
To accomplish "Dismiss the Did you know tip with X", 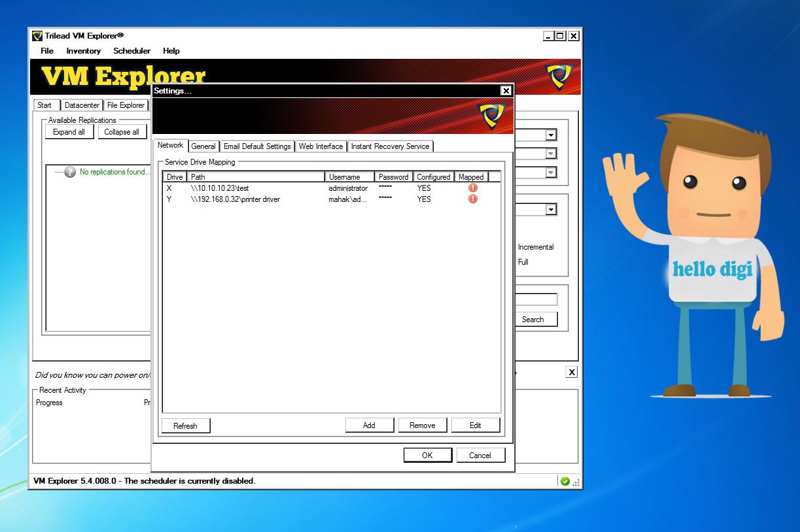I will (x=572, y=372).
